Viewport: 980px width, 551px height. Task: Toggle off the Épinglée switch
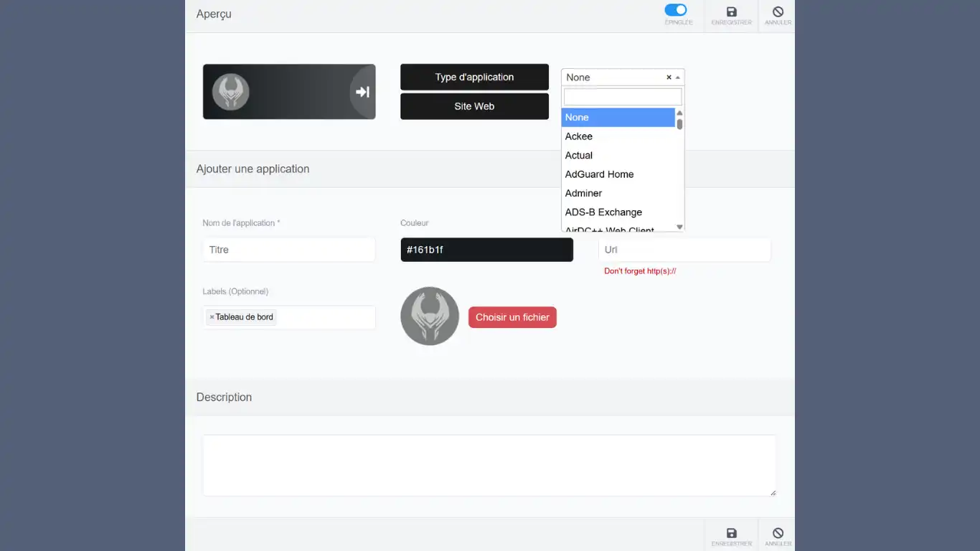677,10
